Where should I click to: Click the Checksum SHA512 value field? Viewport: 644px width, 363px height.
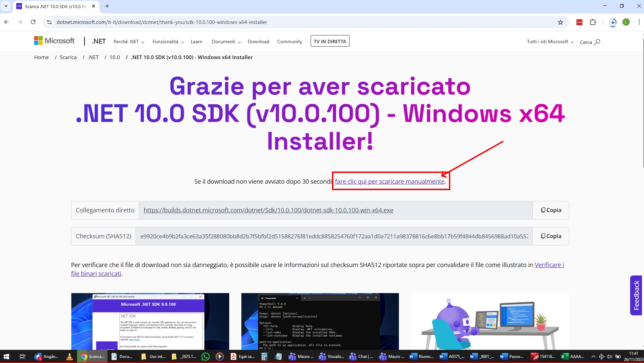pos(334,236)
